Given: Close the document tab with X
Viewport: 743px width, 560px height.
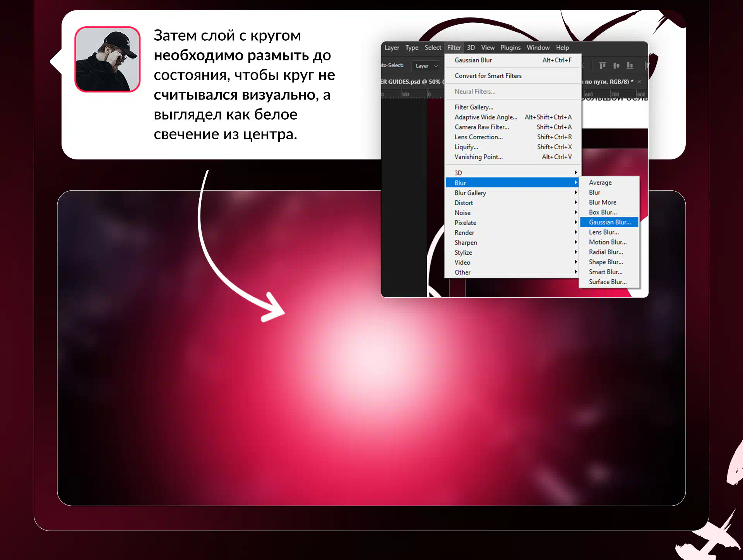Looking at the screenshot, I should coord(639,82).
